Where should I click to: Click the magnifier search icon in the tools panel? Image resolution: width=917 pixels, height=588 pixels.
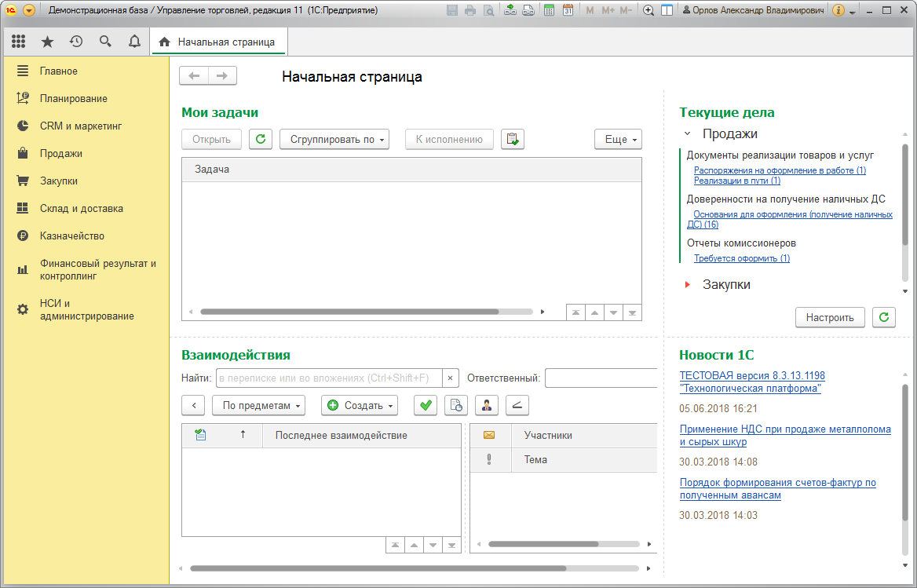[105, 42]
